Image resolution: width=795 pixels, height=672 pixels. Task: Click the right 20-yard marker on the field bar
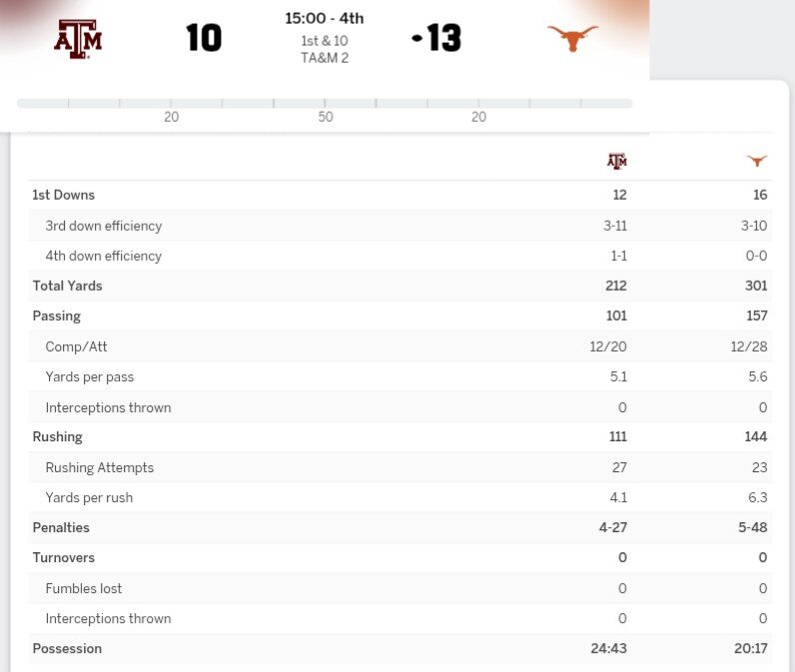(x=478, y=117)
